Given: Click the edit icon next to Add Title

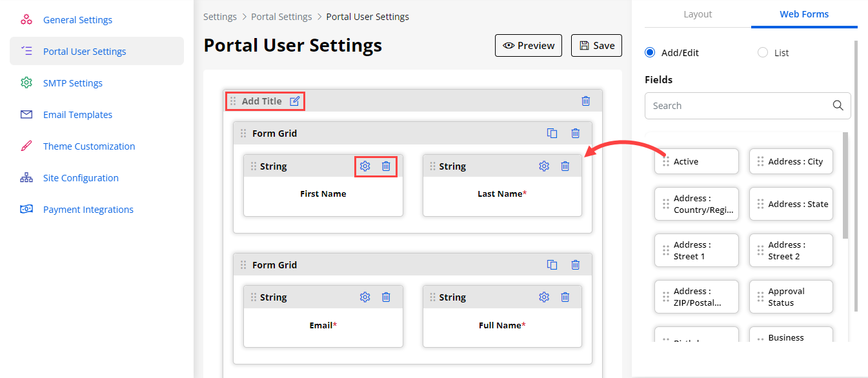Looking at the screenshot, I should [x=294, y=101].
